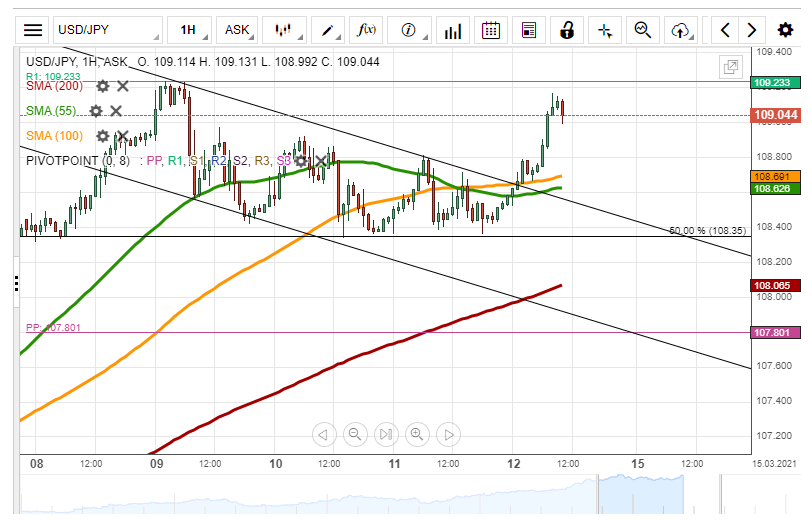Select the crosshair cursor tool
This screenshot has height=521, width=808.
[x=605, y=30]
